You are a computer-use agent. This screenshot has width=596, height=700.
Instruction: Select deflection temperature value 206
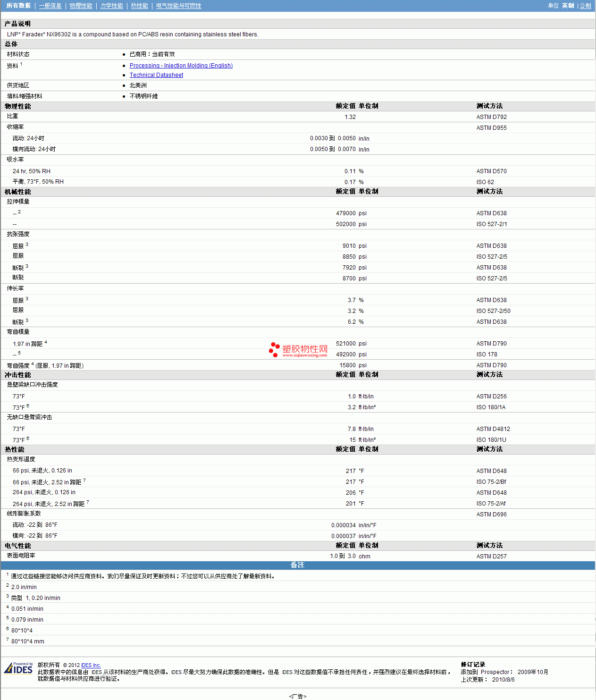pos(351,493)
